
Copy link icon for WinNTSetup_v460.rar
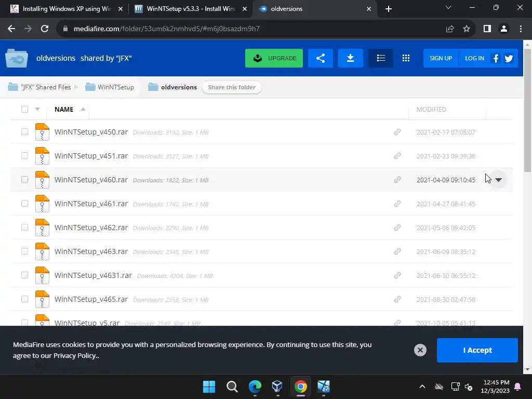(397, 180)
